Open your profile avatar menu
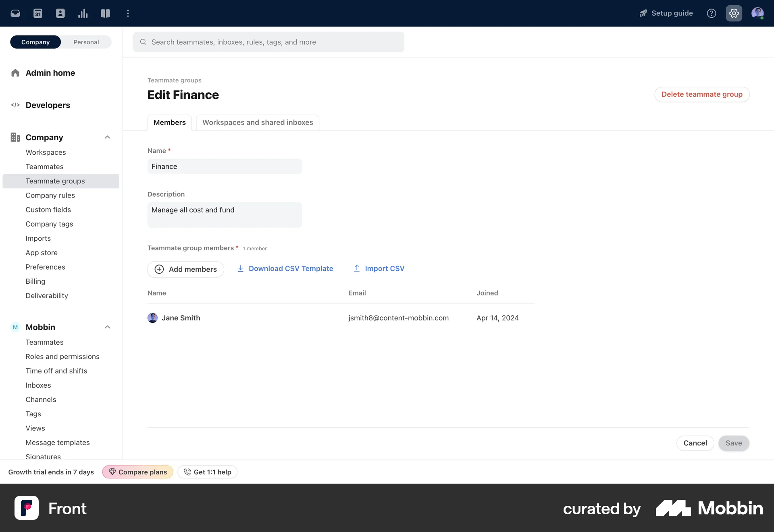Screen dimensions: 774x532 758,13
